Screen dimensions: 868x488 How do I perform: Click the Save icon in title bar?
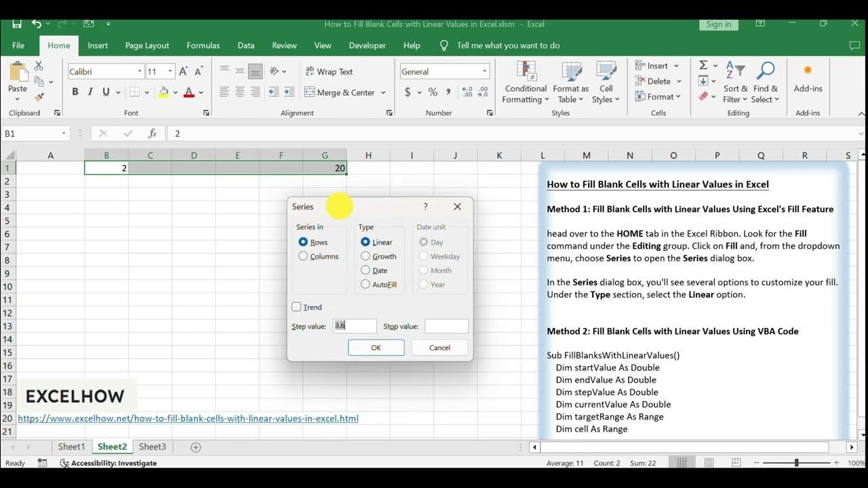(x=17, y=24)
